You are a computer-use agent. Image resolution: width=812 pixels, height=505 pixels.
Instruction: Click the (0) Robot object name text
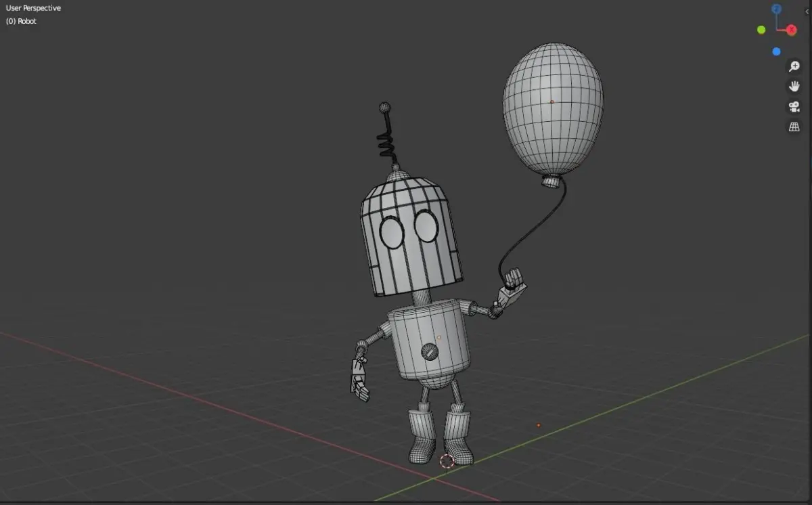click(21, 21)
